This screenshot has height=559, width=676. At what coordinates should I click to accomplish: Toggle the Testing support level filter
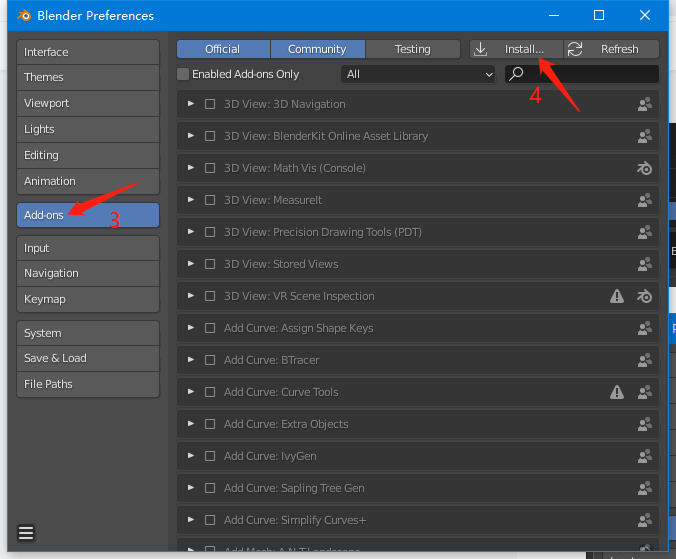(413, 49)
